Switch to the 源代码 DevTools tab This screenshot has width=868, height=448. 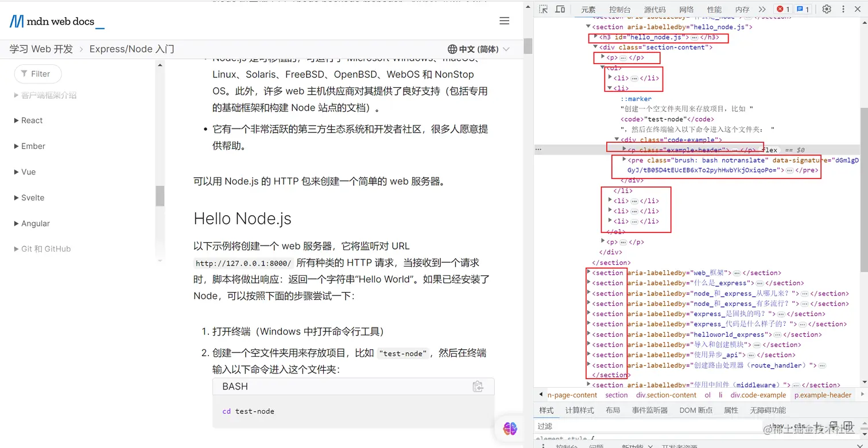[x=655, y=9]
